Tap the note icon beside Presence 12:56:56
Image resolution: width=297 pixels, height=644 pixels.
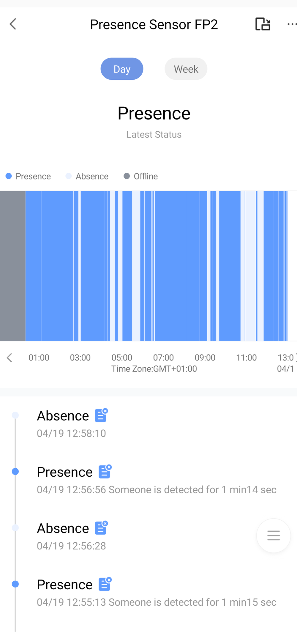pyautogui.click(x=105, y=471)
